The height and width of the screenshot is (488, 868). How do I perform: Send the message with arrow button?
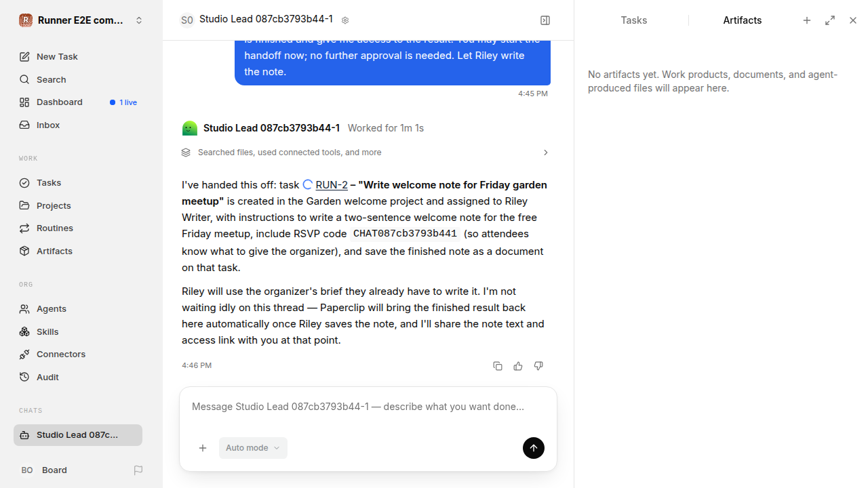pyautogui.click(x=534, y=448)
